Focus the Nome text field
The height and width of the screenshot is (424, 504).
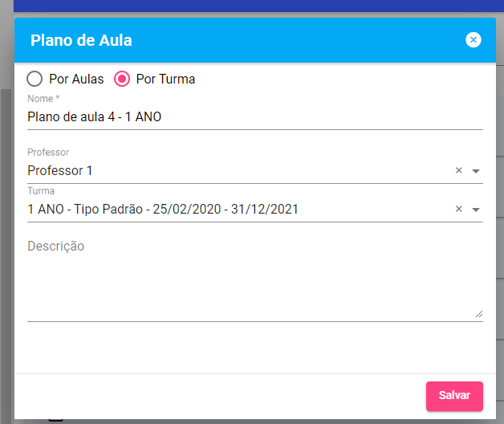tap(241, 117)
